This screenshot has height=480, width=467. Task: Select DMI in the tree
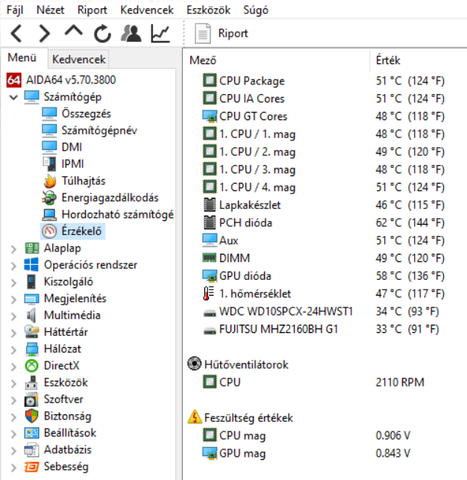[71, 147]
